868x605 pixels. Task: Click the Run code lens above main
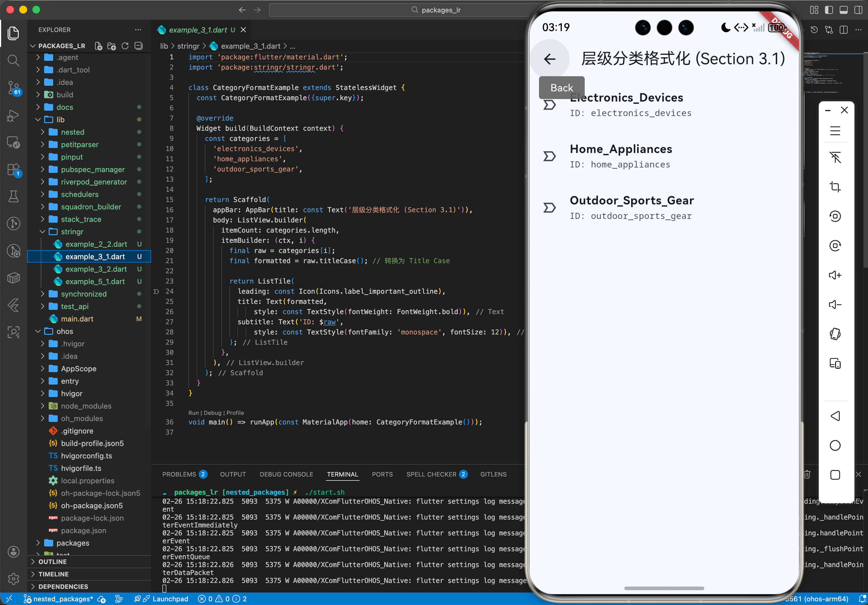click(x=193, y=413)
